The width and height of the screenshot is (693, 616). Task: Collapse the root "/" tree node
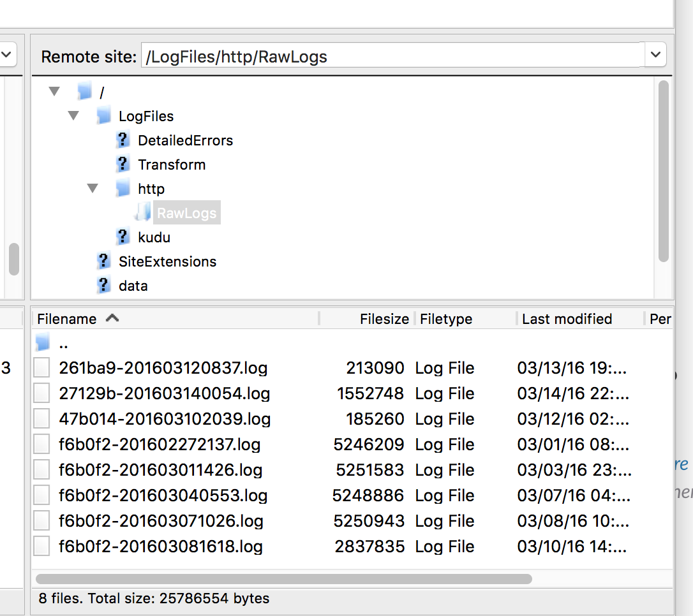click(x=54, y=91)
